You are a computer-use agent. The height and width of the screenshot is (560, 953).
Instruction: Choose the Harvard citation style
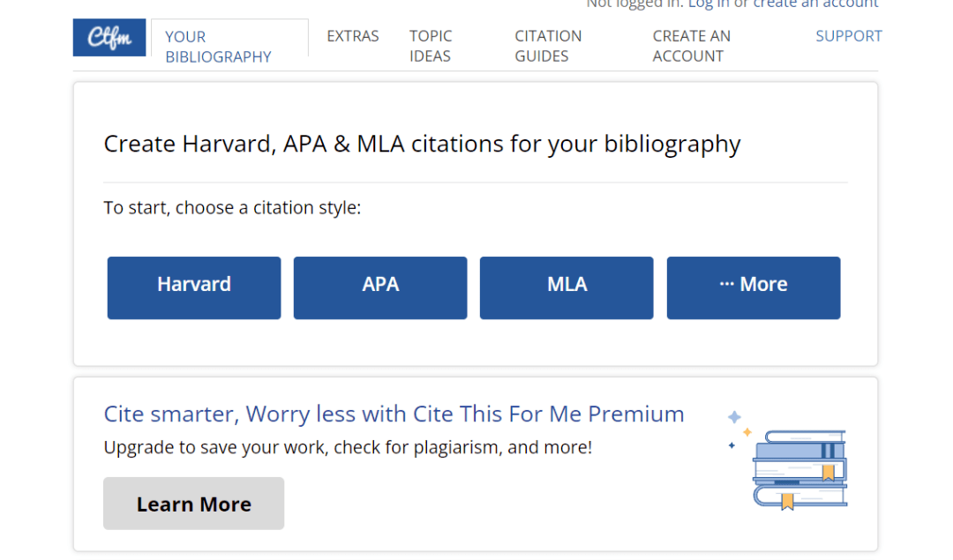point(194,287)
